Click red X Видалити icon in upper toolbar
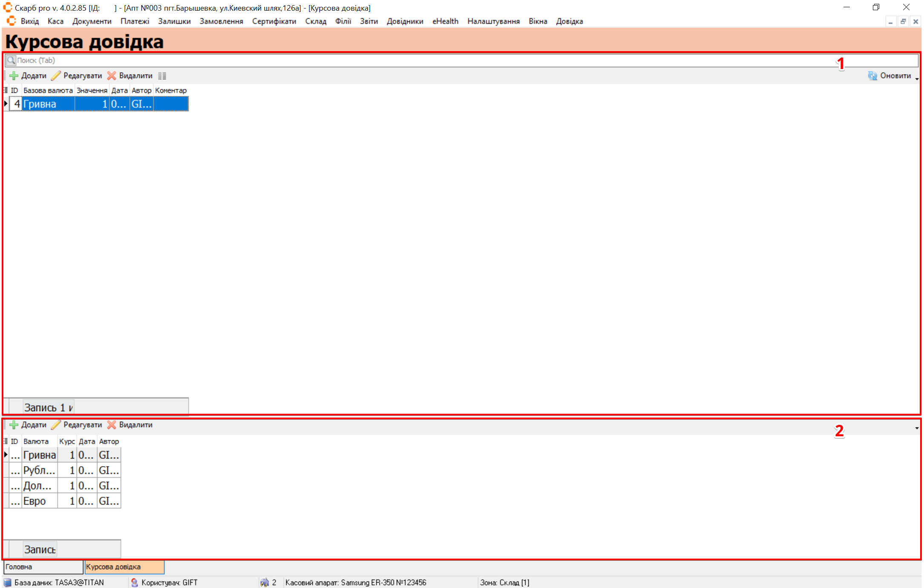 coord(112,76)
